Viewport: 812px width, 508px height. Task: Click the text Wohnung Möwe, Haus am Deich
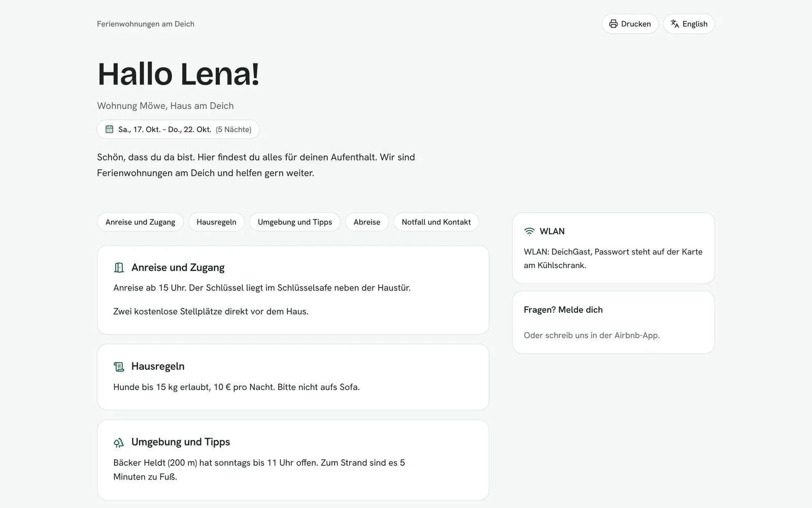[165, 106]
